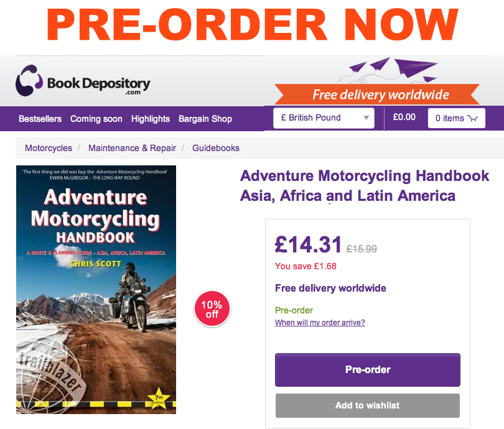Image resolution: width=504 pixels, height=429 pixels.
Task: Click the currency dropdown arrow
Action: (366, 118)
